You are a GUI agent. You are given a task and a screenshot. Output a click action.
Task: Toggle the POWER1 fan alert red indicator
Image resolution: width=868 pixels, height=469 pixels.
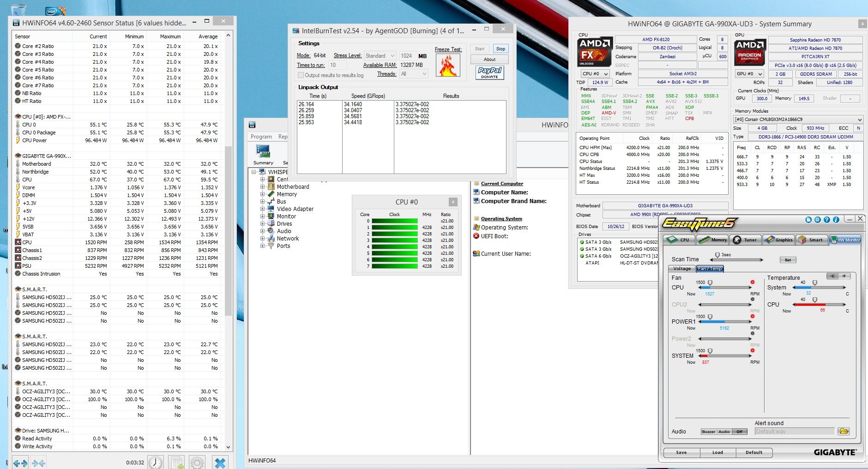pos(752,316)
